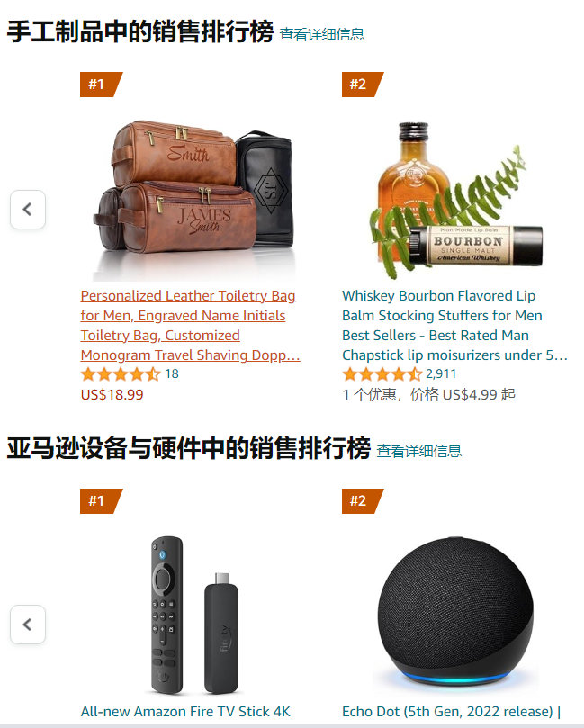Click US$18.99 price of toiletry bag
The height and width of the screenshot is (728, 584).
pyautogui.click(x=112, y=395)
